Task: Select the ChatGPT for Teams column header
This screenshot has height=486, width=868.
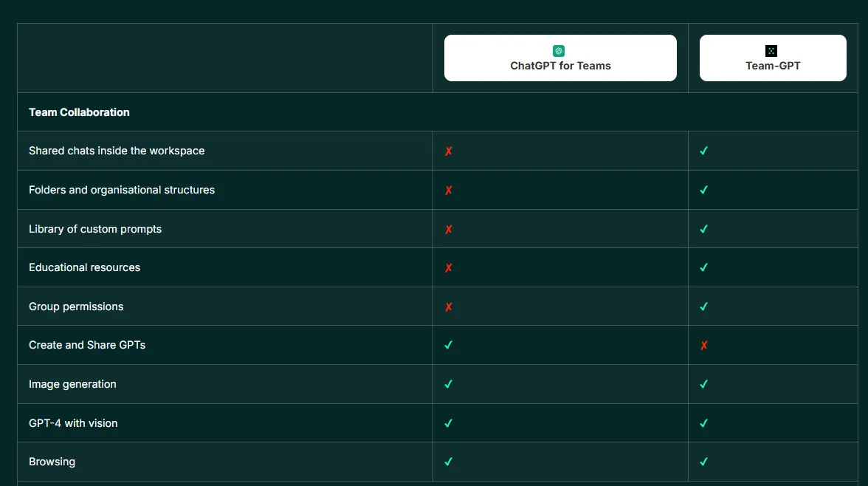Action: 560,58
